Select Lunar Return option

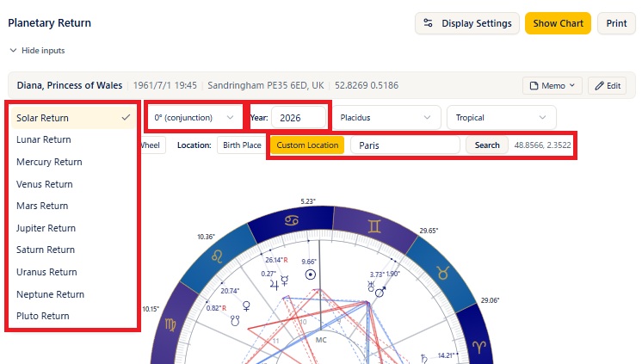coord(73,139)
